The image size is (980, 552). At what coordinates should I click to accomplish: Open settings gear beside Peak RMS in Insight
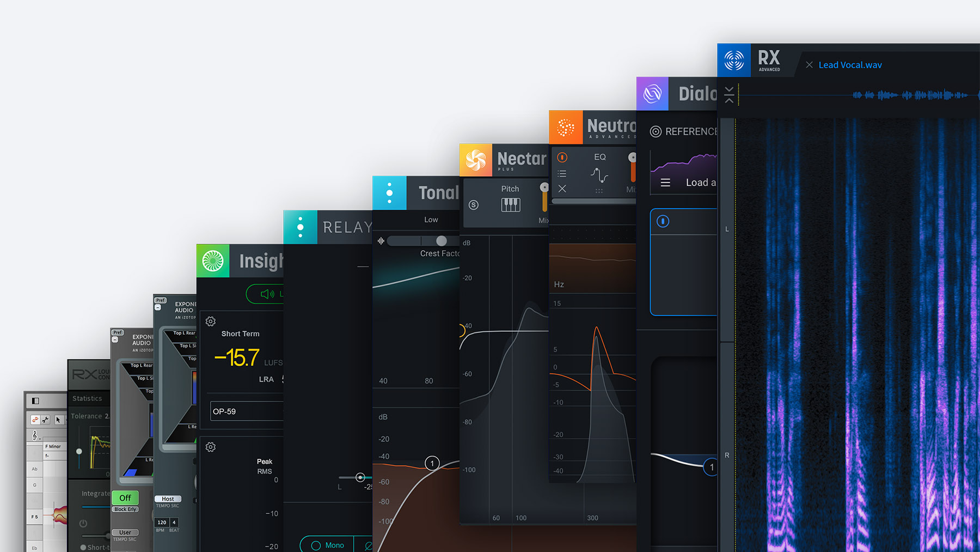(x=211, y=447)
